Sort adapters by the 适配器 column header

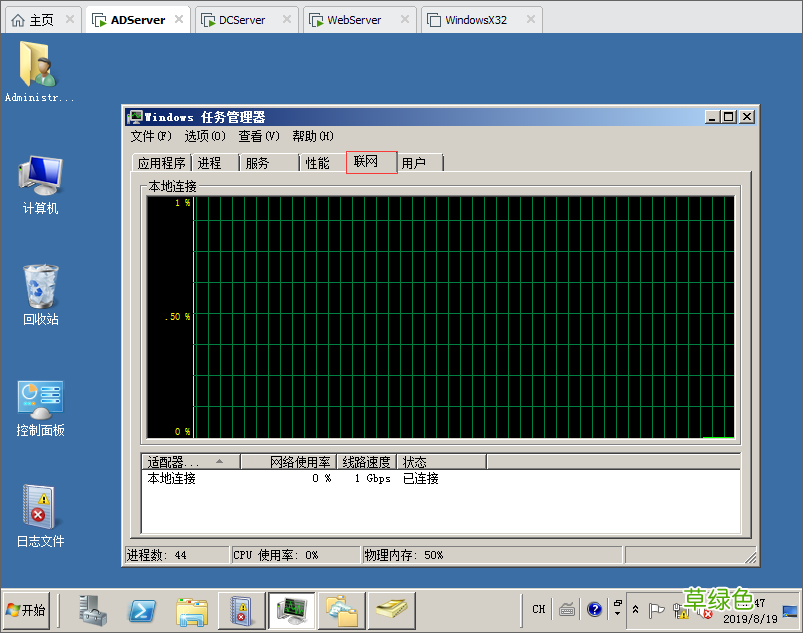pyautogui.click(x=170, y=461)
